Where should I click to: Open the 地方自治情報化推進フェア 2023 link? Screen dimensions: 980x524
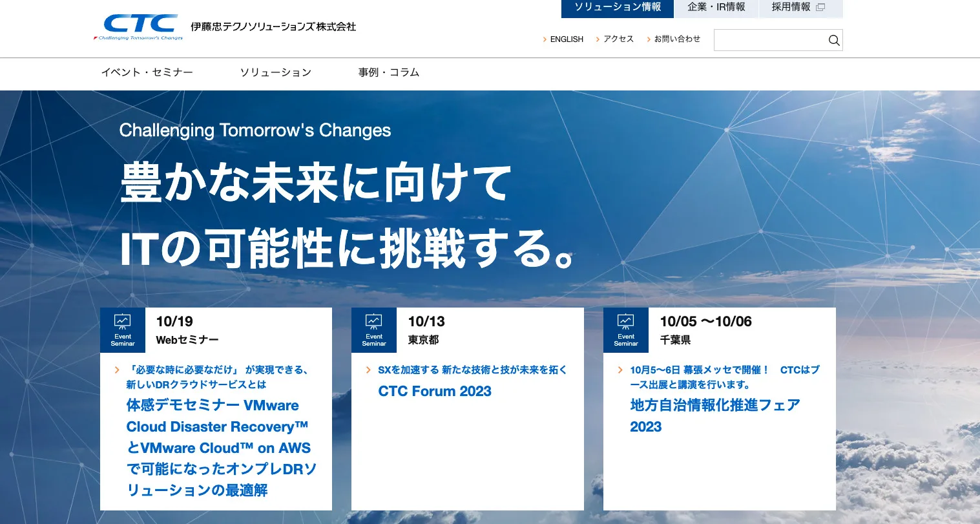(x=715, y=415)
